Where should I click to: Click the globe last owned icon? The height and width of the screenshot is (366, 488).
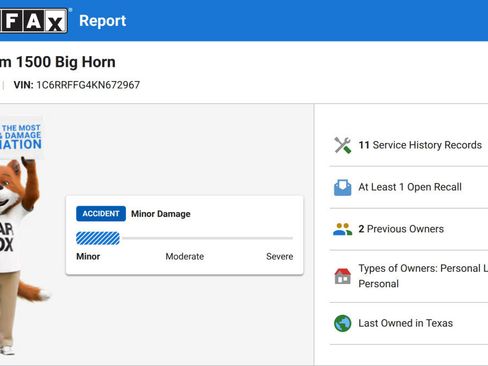point(343,323)
